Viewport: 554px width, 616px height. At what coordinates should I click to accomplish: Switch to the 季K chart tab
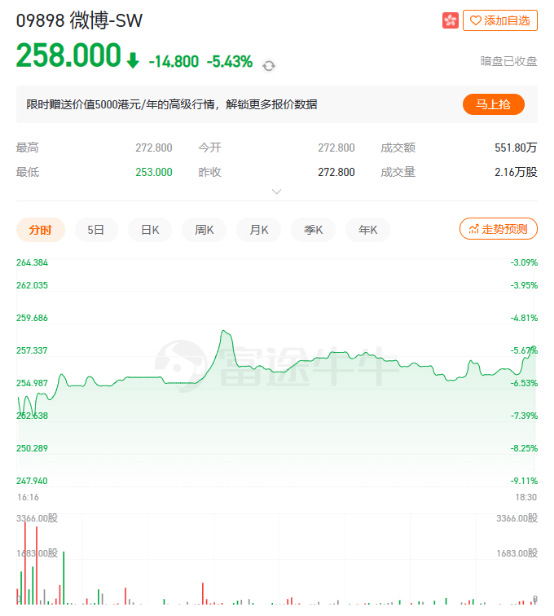313,230
